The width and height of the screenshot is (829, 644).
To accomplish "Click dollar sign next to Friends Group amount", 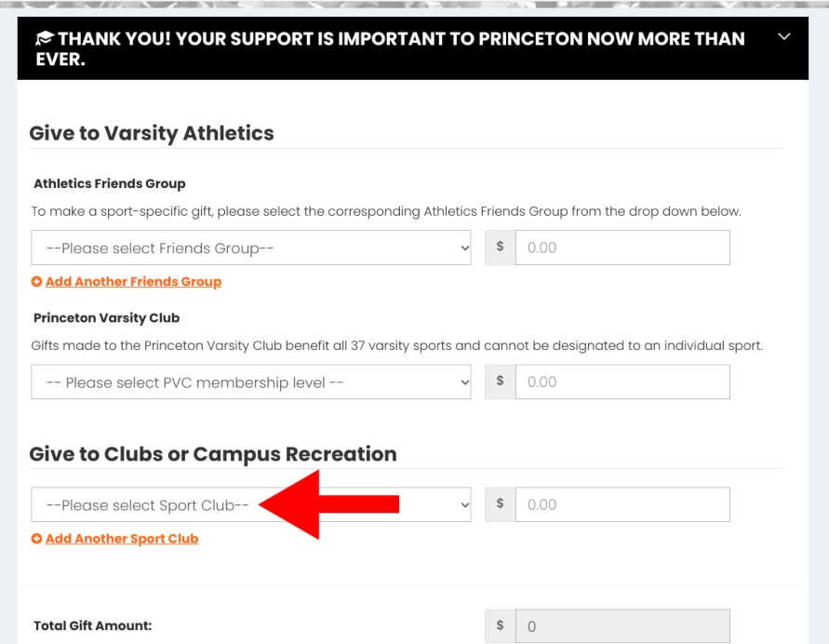I will point(501,248).
